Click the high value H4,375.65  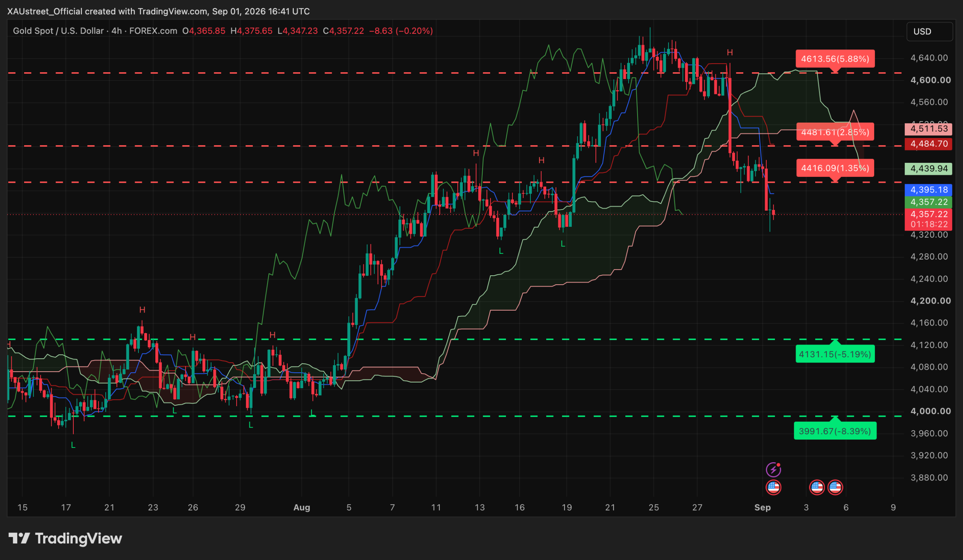tap(251, 31)
